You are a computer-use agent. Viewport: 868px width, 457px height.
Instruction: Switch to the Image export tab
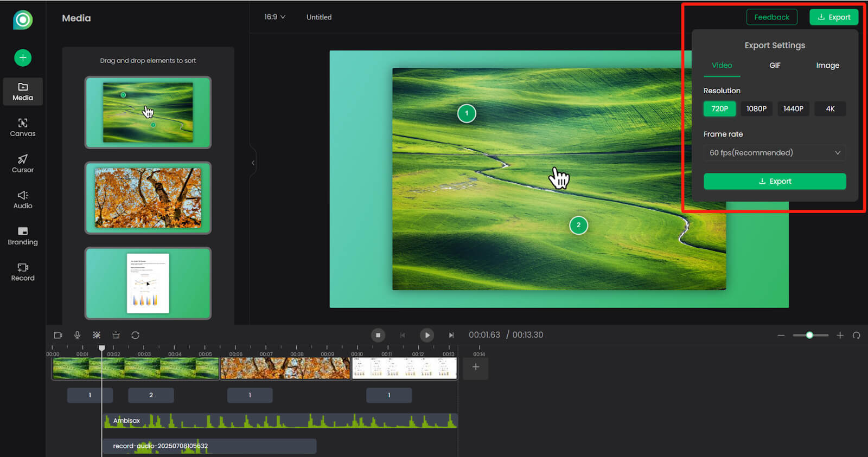click(x=827, y=65)
